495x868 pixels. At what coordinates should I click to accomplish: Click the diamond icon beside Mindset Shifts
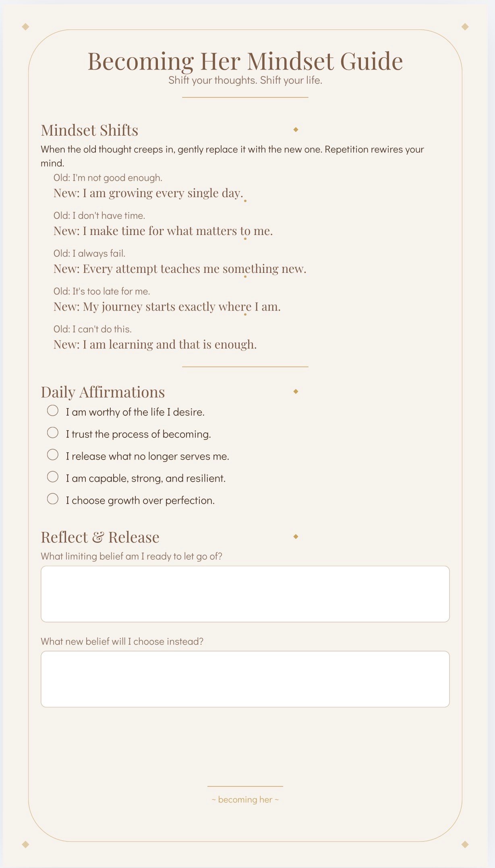click(296, 130)
